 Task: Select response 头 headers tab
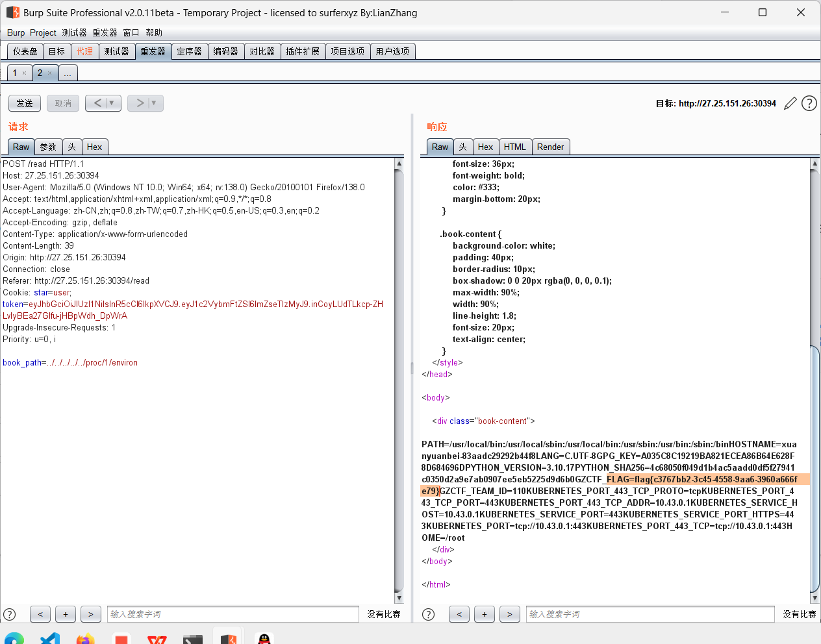point(463,147)
